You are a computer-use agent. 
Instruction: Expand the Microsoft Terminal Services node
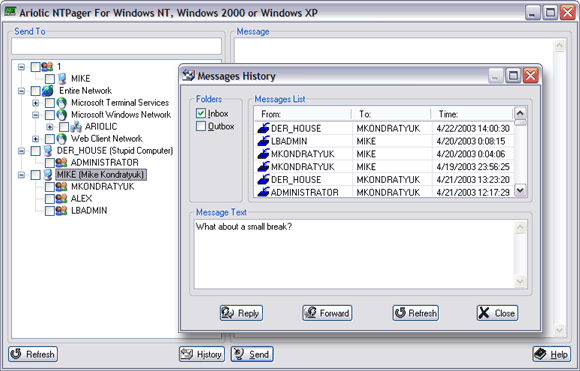coord(36,103)
